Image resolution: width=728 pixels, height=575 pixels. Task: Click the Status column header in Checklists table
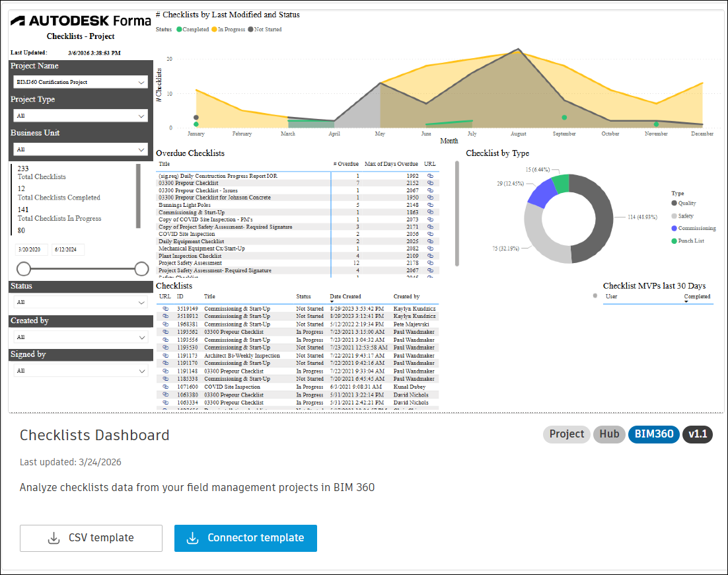point(304,296)
